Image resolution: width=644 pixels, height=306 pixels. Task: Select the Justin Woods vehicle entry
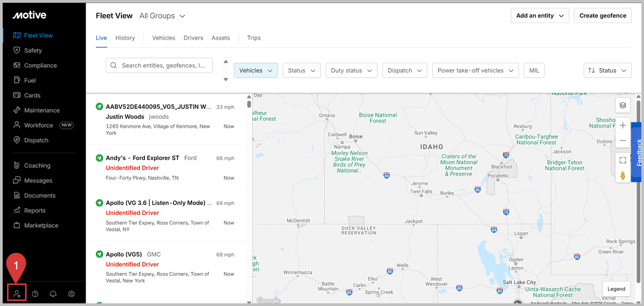(166, 119)
